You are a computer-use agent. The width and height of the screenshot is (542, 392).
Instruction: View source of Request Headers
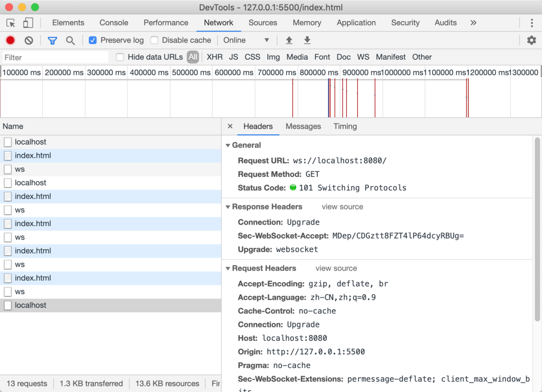[336, 268]
